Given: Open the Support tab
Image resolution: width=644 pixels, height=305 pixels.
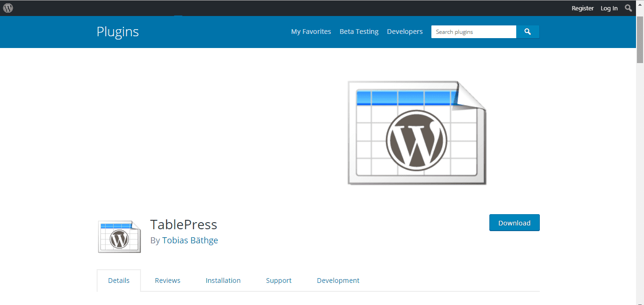Looking at the screenshot, I should point(279,280).
